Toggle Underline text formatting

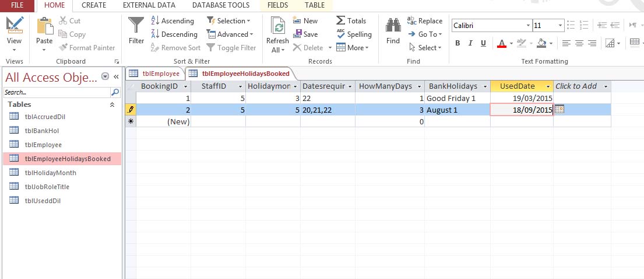483,43
